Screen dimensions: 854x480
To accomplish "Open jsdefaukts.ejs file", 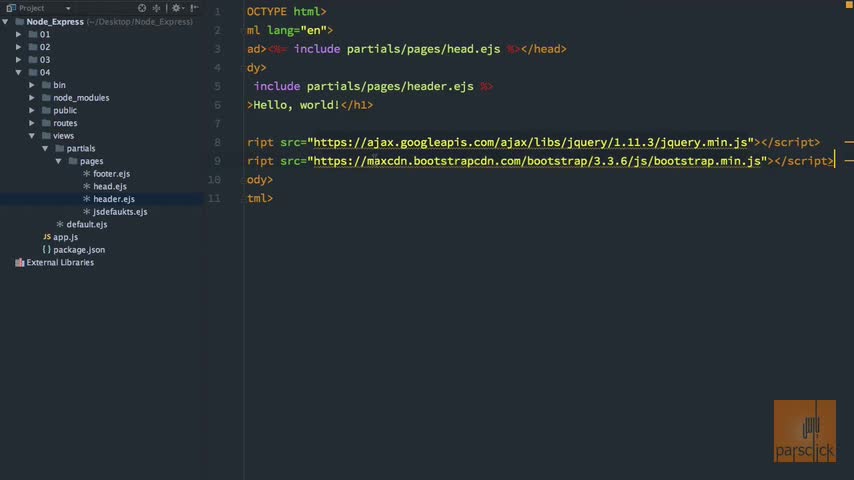I will tap(120, 211).
